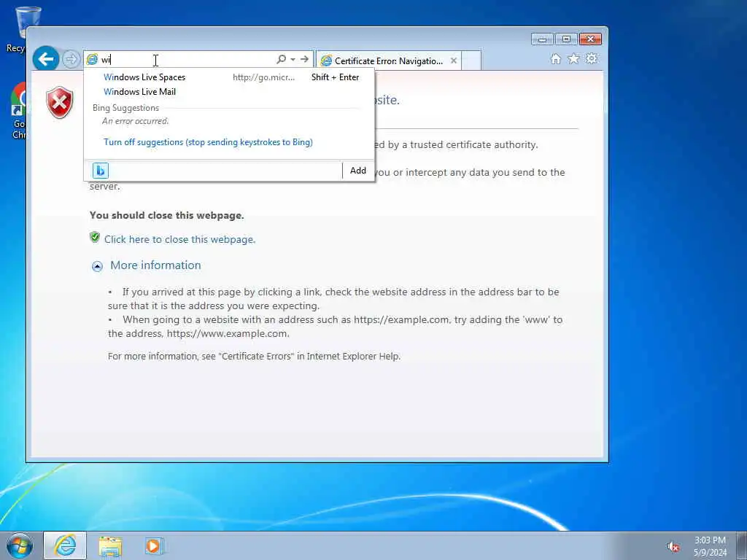Open a new blank tab

pyautogui.click(x=471, y=61)
